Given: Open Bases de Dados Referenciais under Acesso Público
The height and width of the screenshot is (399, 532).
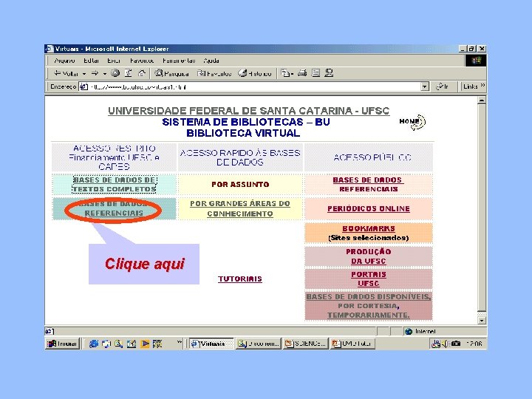Looking at the screenshot, I should [369, 184].
